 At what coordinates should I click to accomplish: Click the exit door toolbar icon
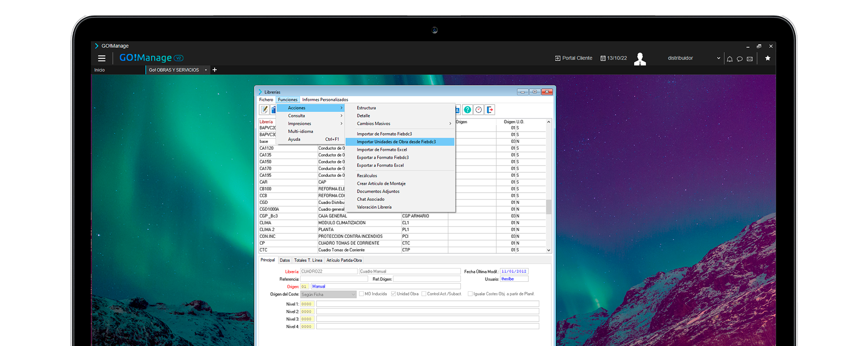(x=490, y=109)
